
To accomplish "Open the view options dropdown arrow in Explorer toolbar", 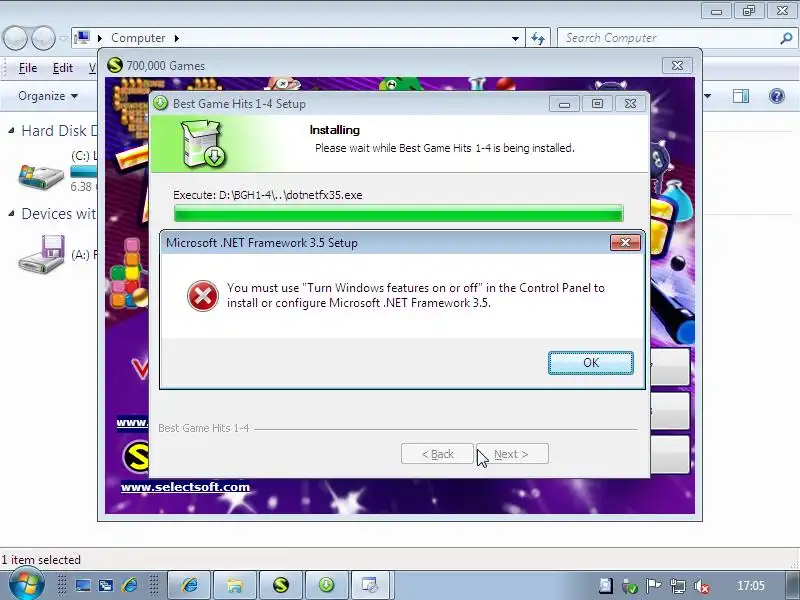I will [x=708, y=96].
